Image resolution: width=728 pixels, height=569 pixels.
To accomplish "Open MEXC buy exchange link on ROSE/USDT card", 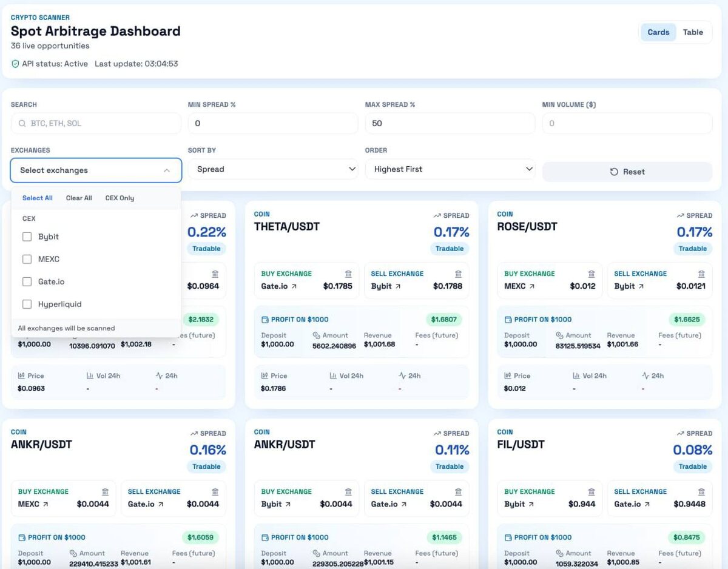I will click(x=519, y=286).
